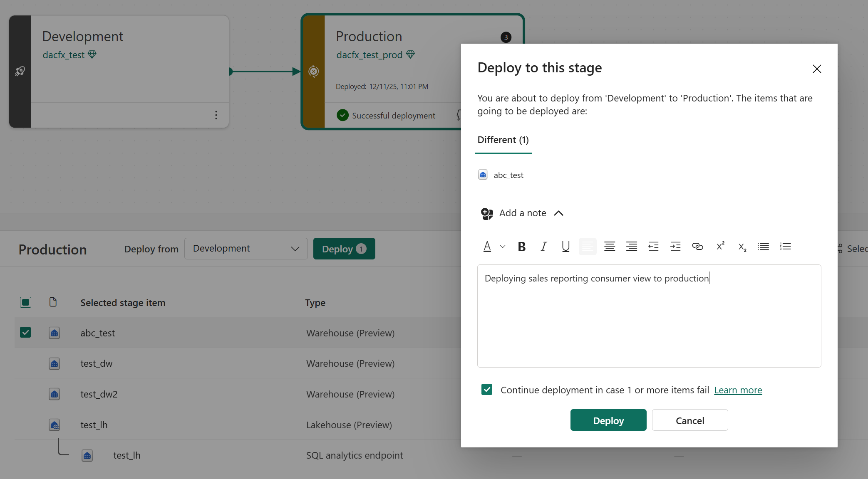The width and height of the screenshot is (868, 479).
Task: Open the Deploy from Development dropdown
Action: pyautogui.click(x=246, y=249)
